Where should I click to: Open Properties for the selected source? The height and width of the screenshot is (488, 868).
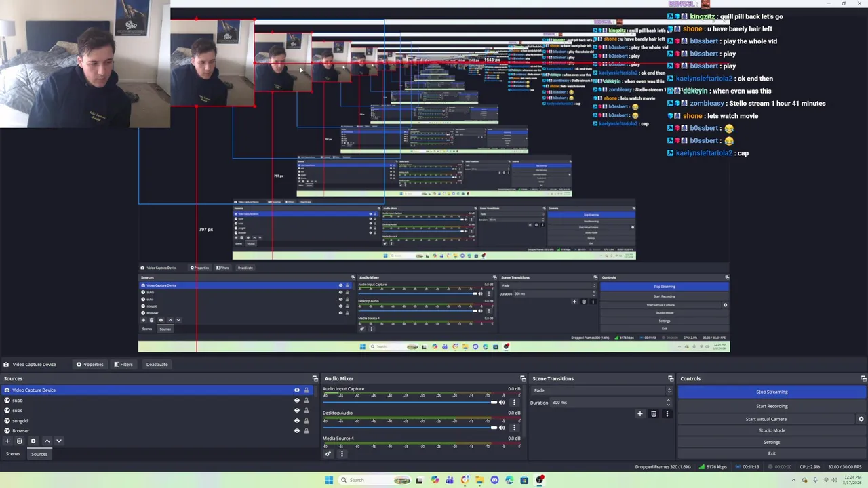[x=90, y=365]
